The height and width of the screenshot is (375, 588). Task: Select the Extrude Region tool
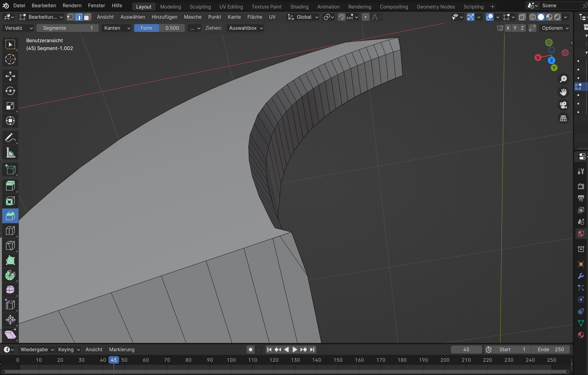[10, 186]
